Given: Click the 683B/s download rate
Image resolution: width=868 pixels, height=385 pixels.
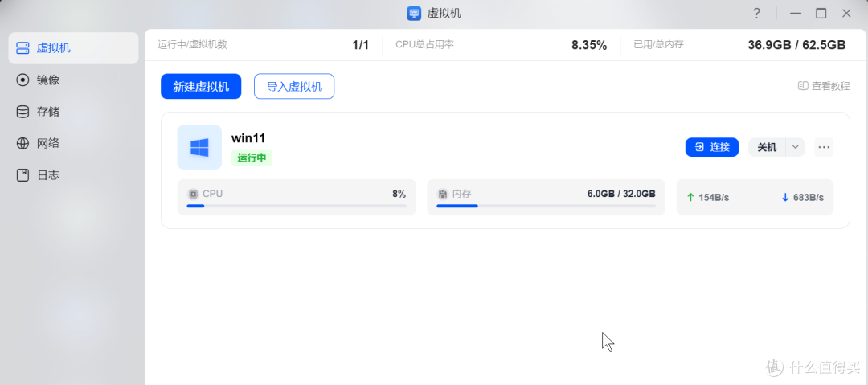Looking at the screenshot, I should pos(809,197).
